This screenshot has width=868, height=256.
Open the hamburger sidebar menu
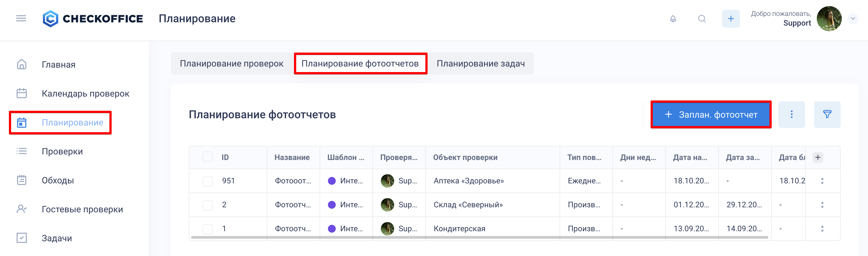21,19
